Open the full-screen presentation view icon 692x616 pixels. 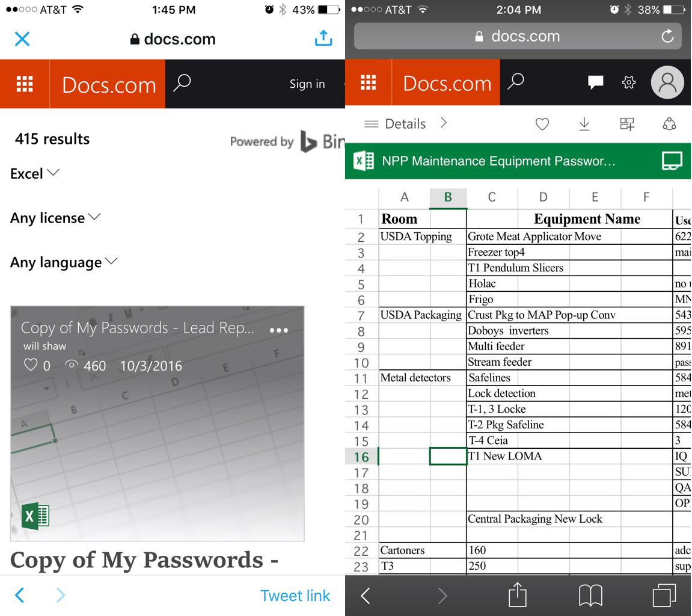(672, 161)
